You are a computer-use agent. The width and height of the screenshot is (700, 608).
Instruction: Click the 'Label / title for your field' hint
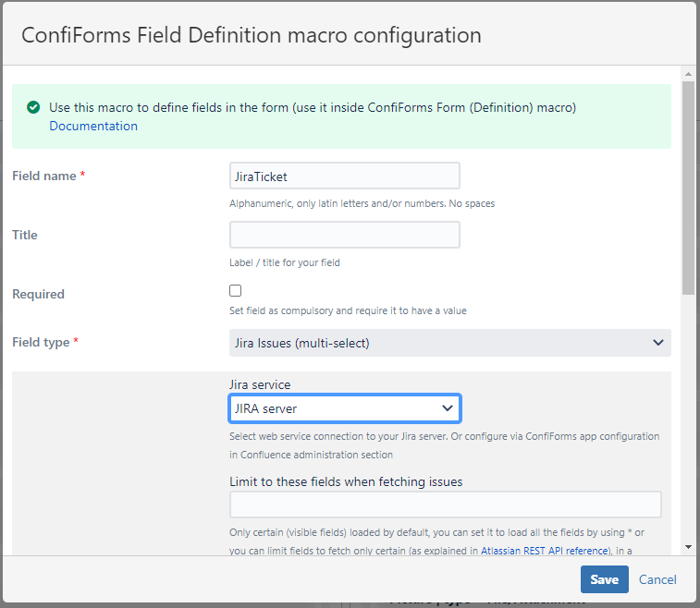(285, 262)
